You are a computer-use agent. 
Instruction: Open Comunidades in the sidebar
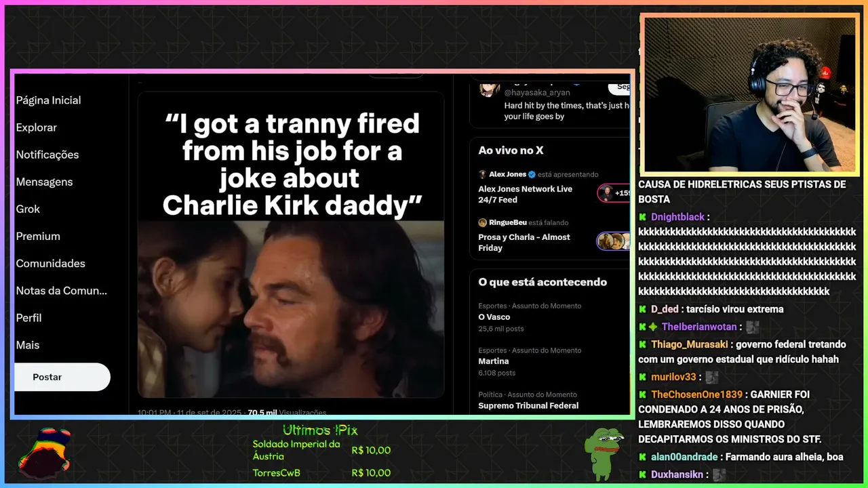[x=51, y=263]
